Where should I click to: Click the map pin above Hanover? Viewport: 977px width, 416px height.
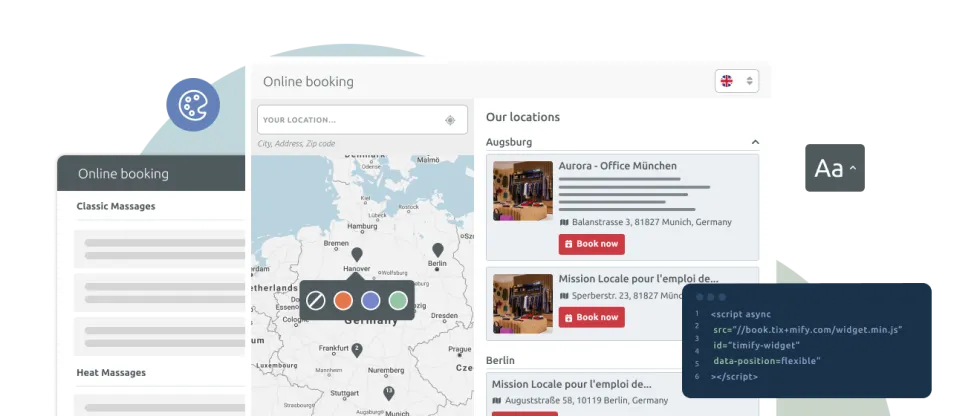[x=356, y=254]
